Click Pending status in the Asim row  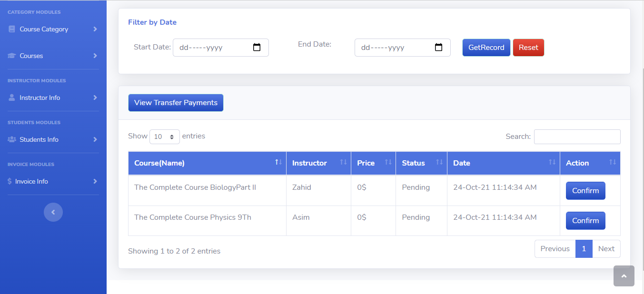(416, 217)
